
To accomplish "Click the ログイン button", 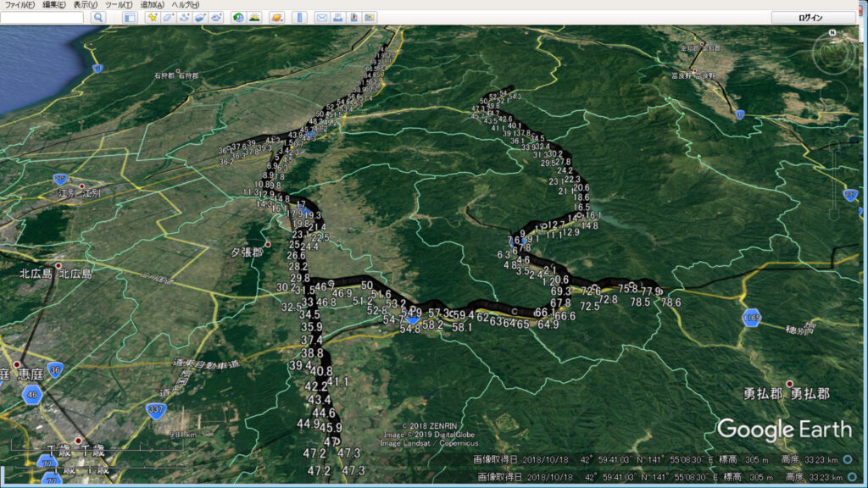I will (810, 17).
